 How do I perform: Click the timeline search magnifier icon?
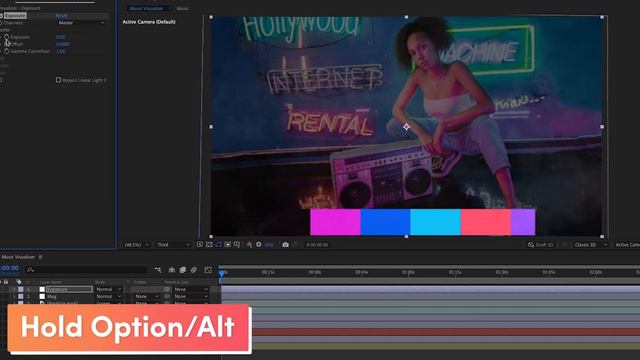click(30, 270)
